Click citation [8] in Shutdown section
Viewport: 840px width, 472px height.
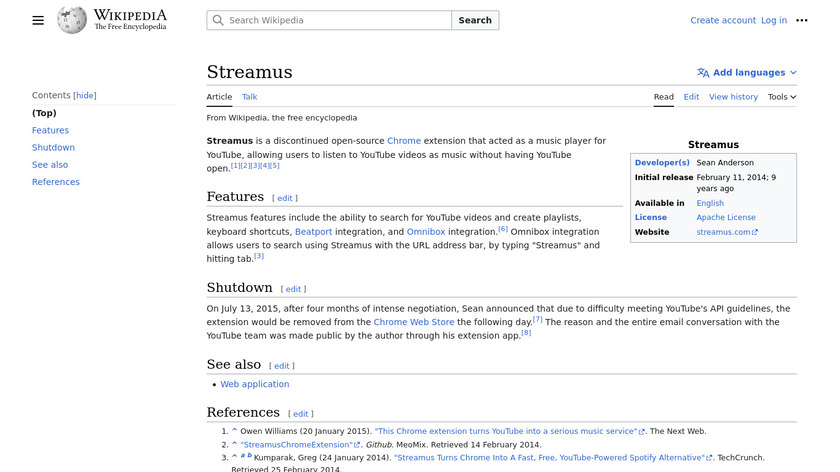pyautogui.click(x=526, y=333)
